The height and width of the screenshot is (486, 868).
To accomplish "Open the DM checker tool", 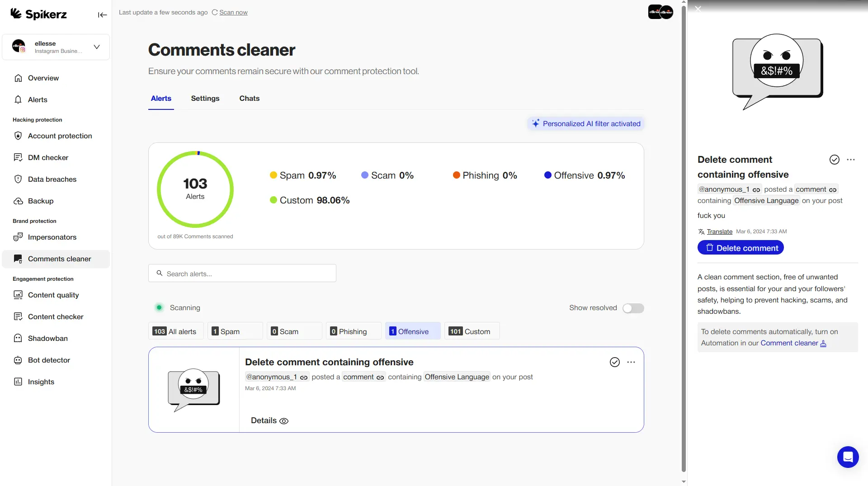I will pos(50,157).
